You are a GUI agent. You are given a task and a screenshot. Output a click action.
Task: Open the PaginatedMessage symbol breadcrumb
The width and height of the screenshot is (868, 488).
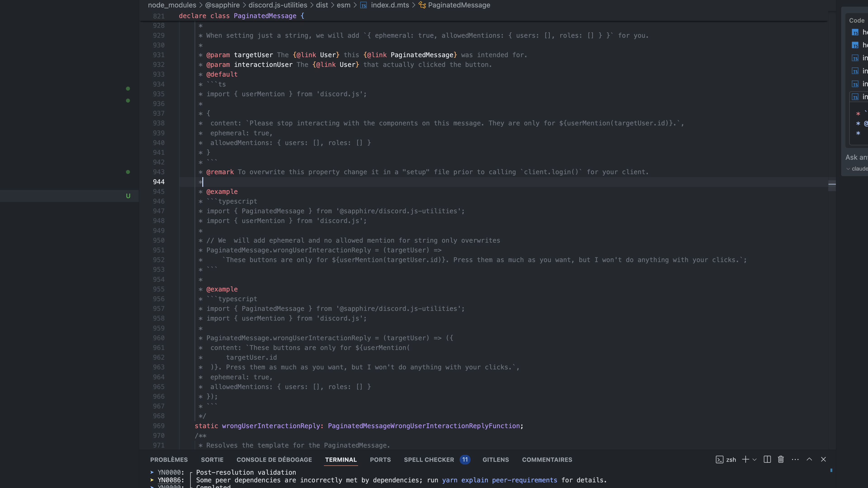[x=459, y=5]
